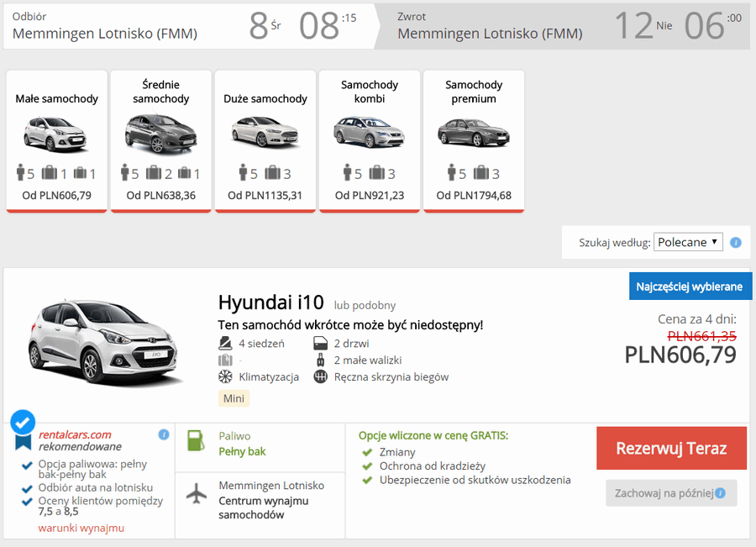This screenshot has height=547, width=756.
Task: Click the Mini category tag
Action: pos(234,398)
